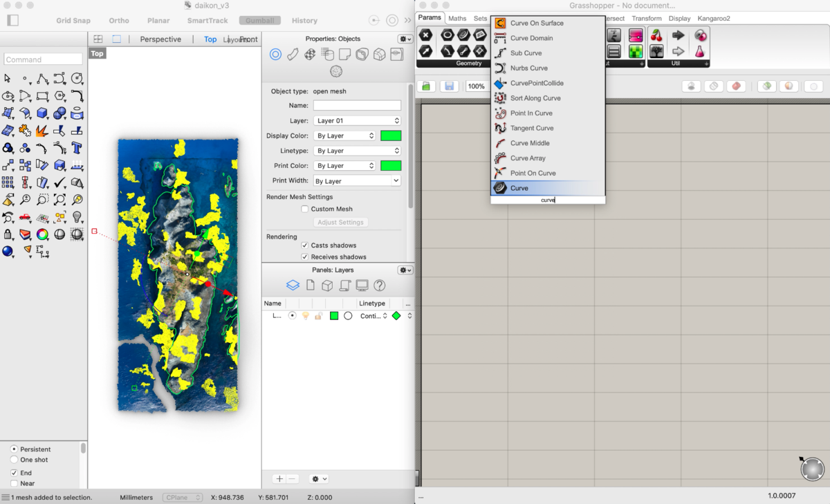This screenshot has width=830, height=504.
Task: Click the red car Rhino tool icon
Action: pyautogui.click(x=25, y=217)
